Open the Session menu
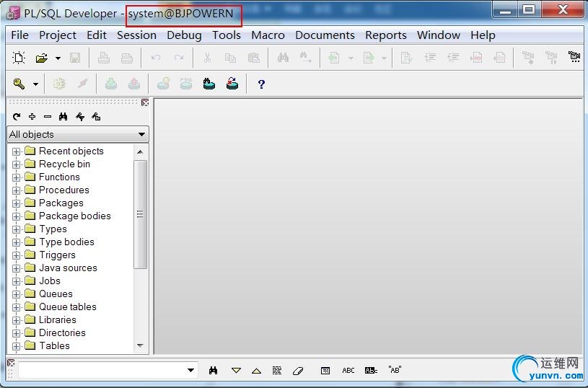The height and width of the screenshot is (388, 588). 136,35
